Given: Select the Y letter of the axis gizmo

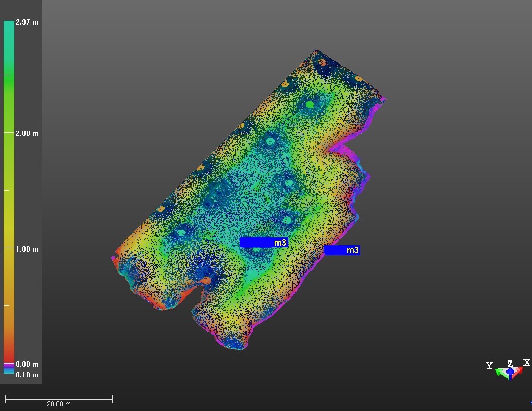Looking at the screenshot, I should click(489, 366).
